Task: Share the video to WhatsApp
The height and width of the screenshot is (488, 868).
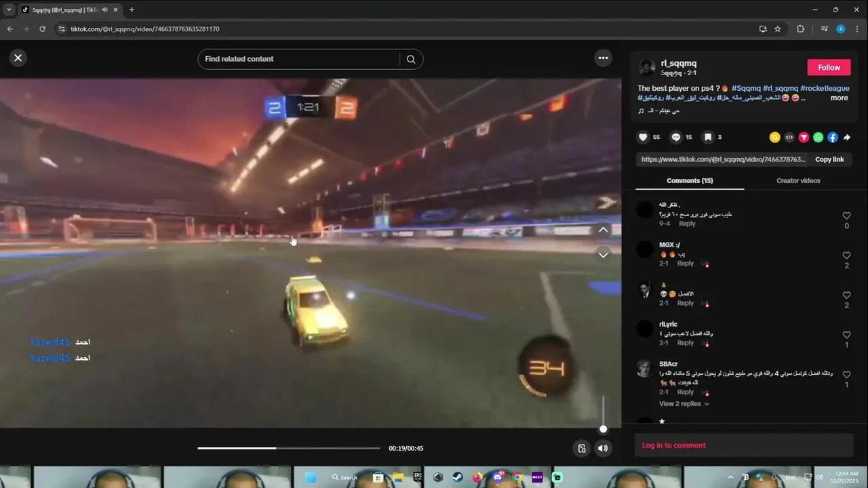Action: (818, 137)
